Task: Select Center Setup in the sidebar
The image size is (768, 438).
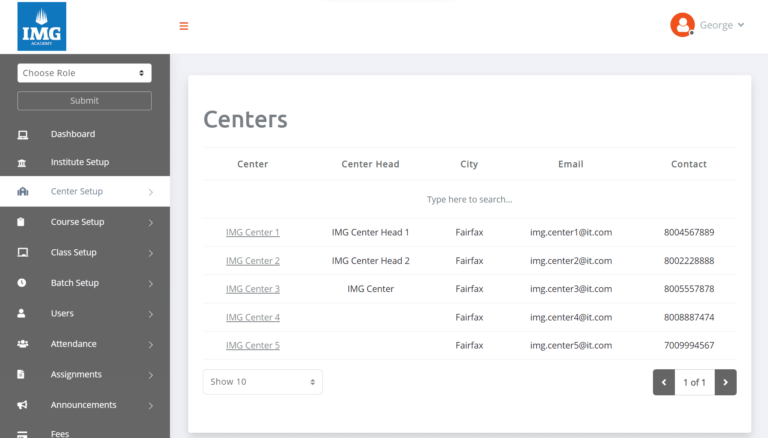Action: (77, 191)
